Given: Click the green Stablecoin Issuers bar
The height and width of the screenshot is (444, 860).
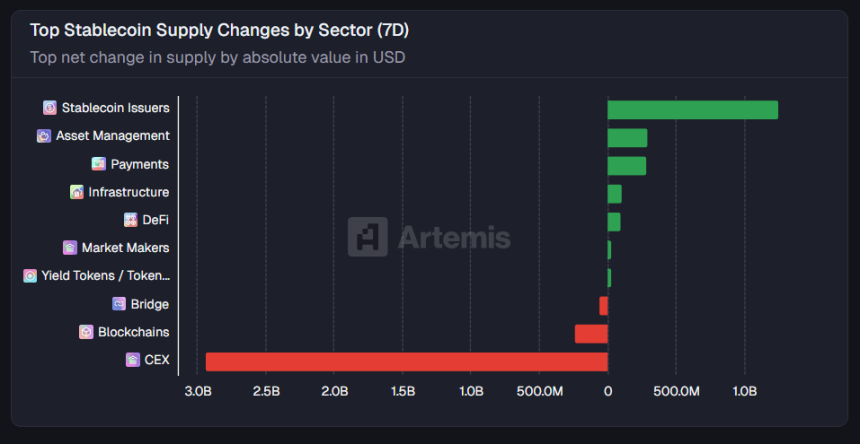Looking at the screenshot, I should (x=692, y=110).
